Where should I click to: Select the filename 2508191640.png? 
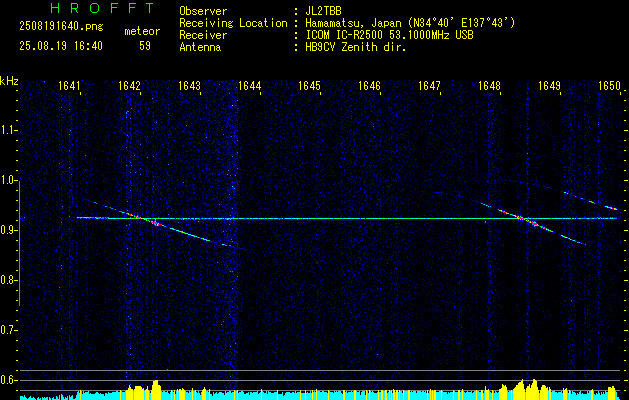(x=61, y=27)
